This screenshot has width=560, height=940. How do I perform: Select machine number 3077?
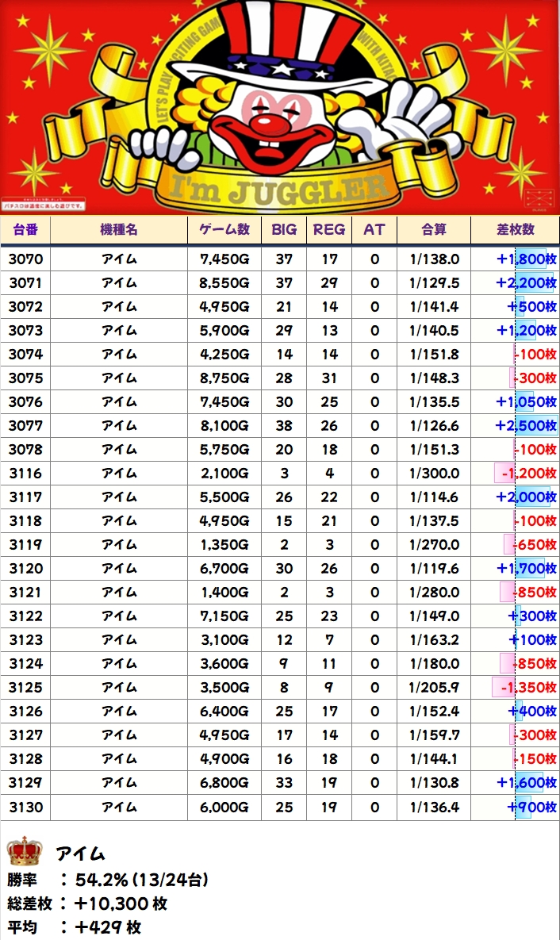(26, 426)
